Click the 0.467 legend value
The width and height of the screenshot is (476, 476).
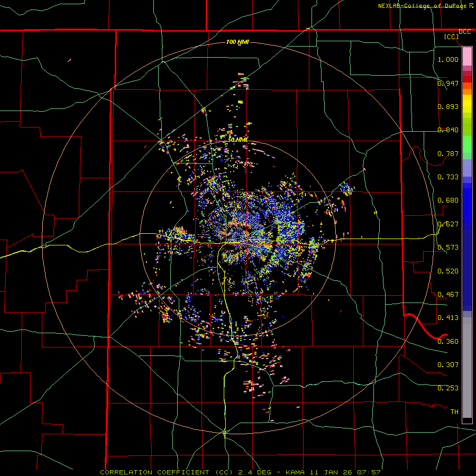[x=448, y=295]
